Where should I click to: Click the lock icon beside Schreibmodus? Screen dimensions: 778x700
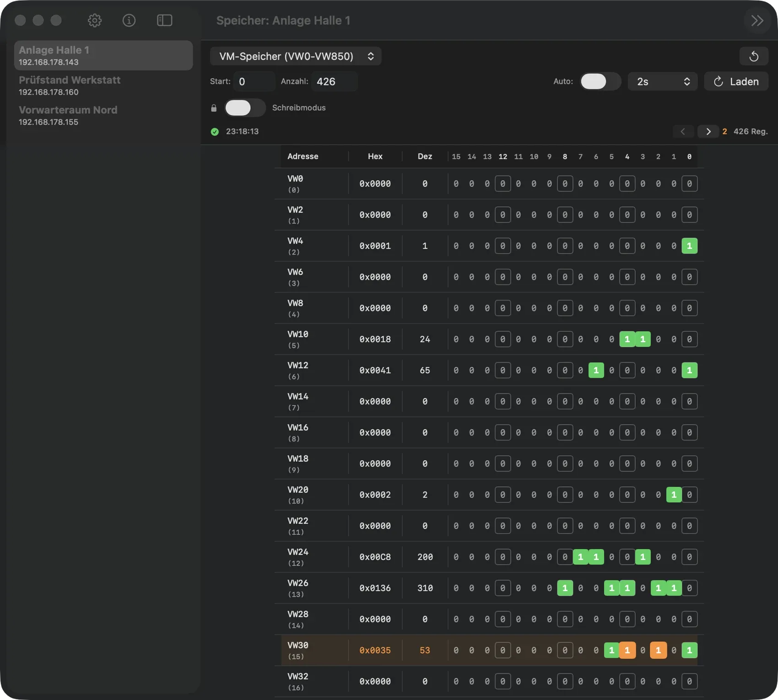click(214, 108)
